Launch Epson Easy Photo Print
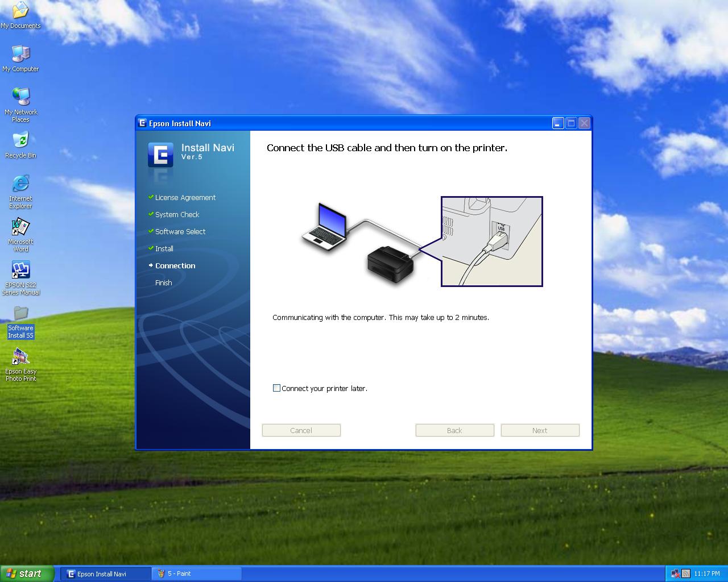This screenshot has height=582, width=728. pos(20,359)
